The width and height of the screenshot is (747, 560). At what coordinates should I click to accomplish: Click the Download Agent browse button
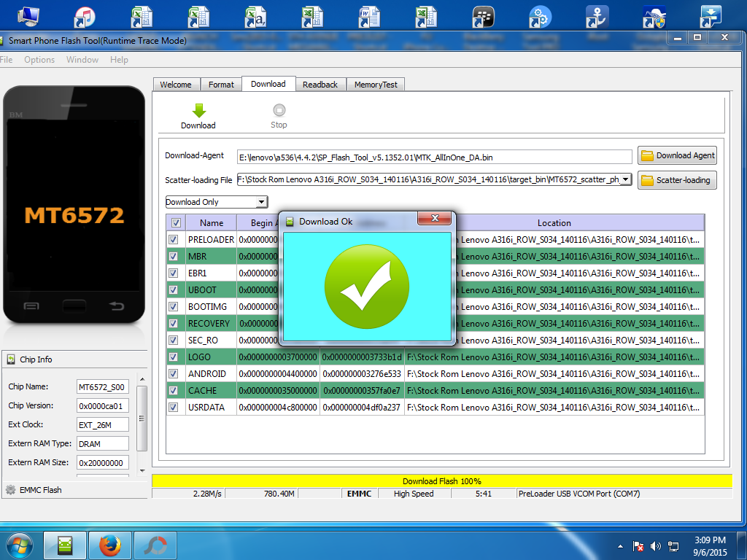tap(677, 155)
